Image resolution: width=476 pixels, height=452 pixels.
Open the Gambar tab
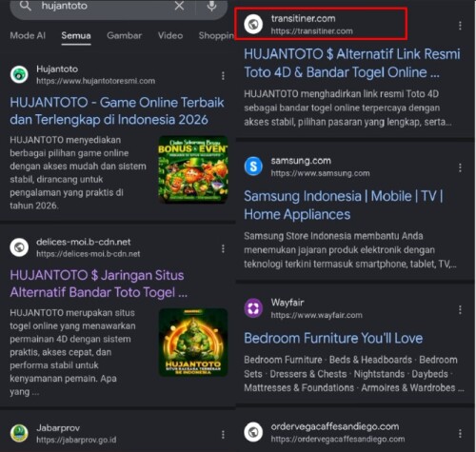(x=124, y=35)
